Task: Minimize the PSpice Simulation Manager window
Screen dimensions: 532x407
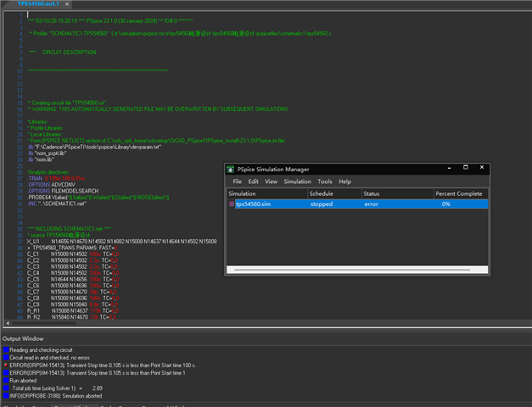Action: [x=449, y=168]
